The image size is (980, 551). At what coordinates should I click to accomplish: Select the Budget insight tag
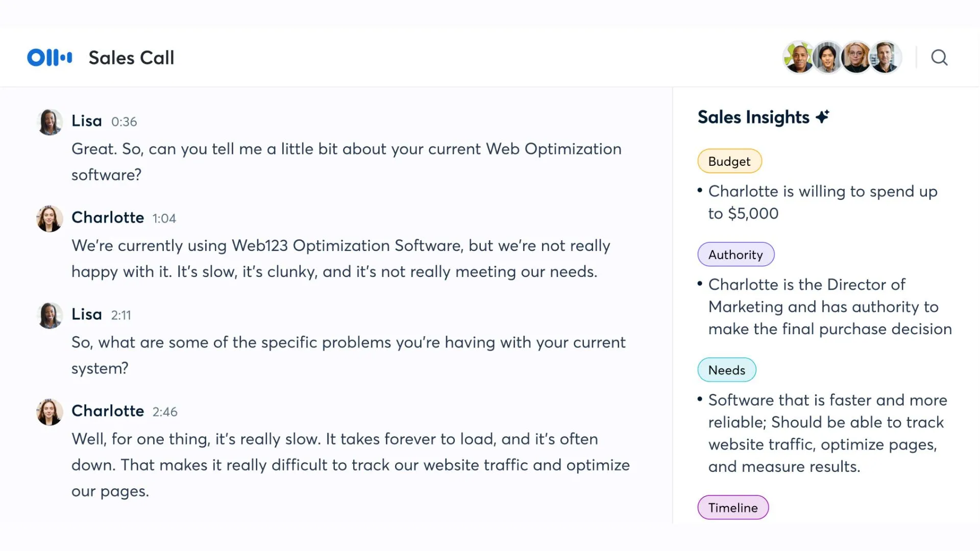pos(729,161)
